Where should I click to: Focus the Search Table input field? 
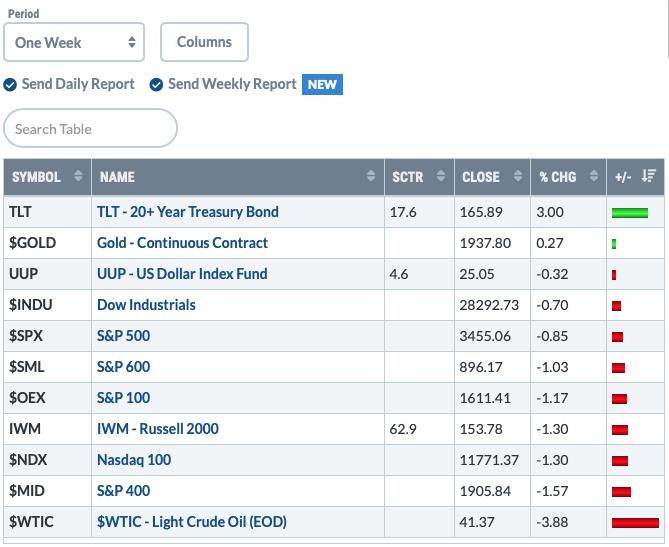coord(90,128)
